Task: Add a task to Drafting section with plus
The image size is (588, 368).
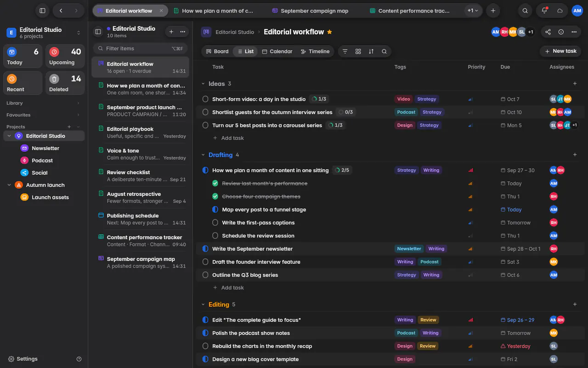Action: pos(575,155)
